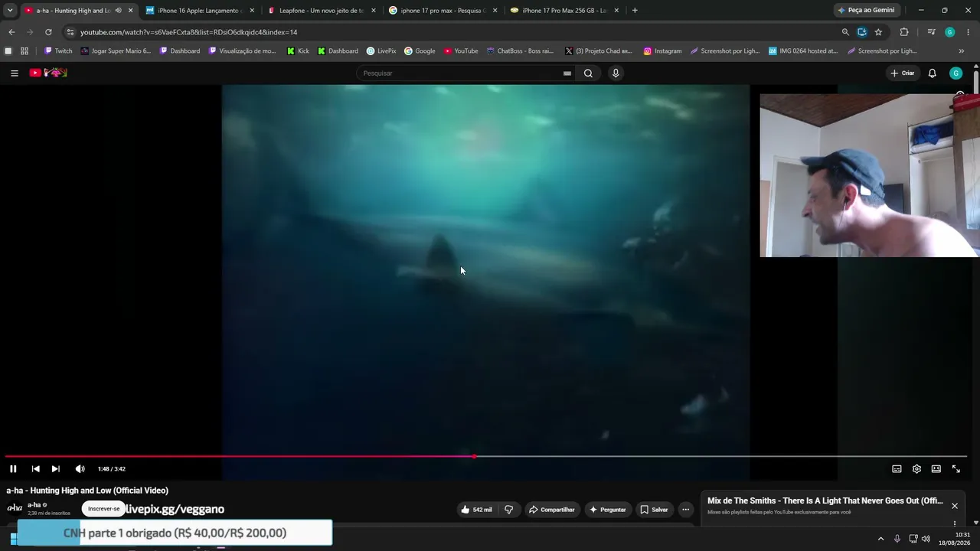Image resolution: width=980 pixels, height=551 pixels.
Task: Pause the a-ha video
Action: (x=13, y=469)
